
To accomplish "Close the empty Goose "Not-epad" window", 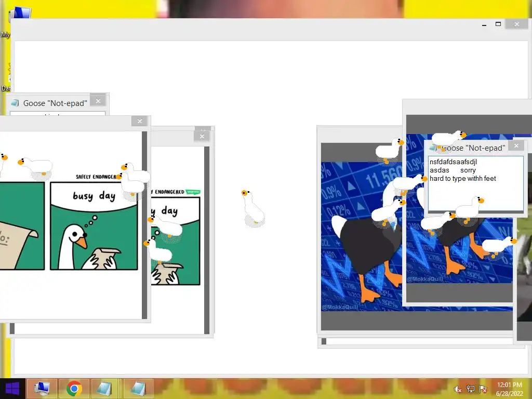I will point(98,101).
